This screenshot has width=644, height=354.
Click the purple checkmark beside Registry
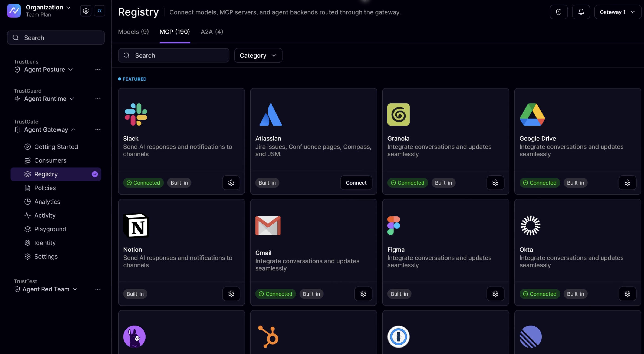click(95, 174)
